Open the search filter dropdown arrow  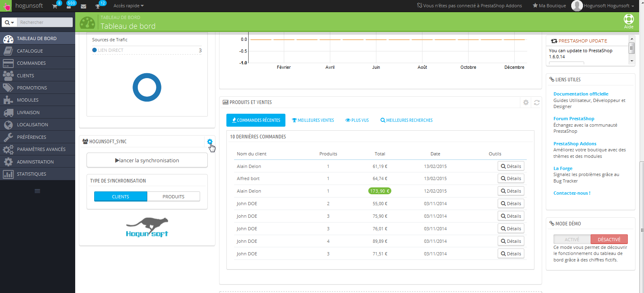9,22
